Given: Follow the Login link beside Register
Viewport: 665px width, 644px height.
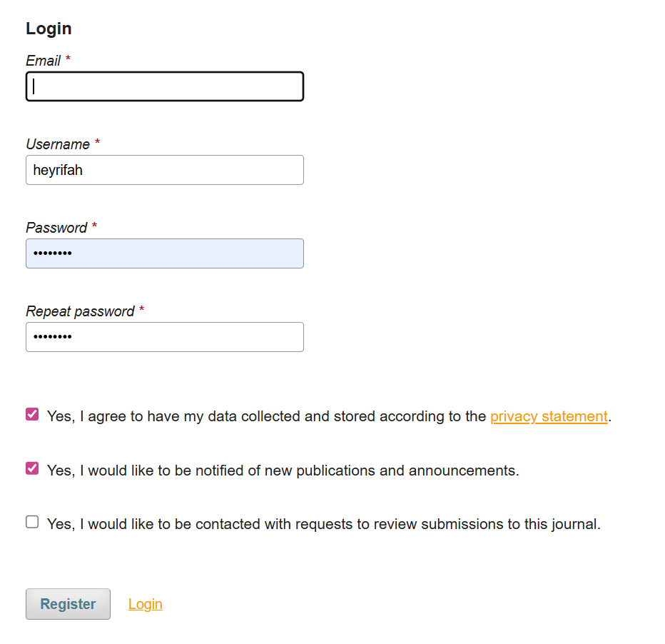Looking at the screenshot, I should click(x=146, y=604).
